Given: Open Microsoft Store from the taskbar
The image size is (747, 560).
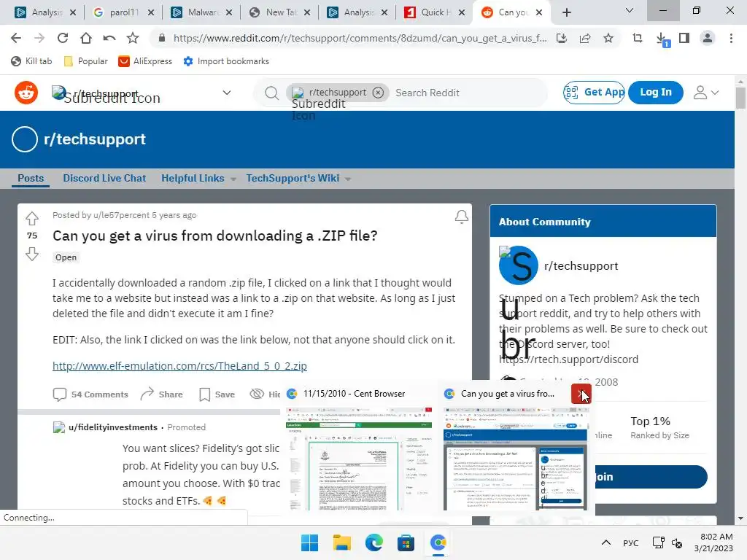Looking at the screenshot, I should point(406,542).
